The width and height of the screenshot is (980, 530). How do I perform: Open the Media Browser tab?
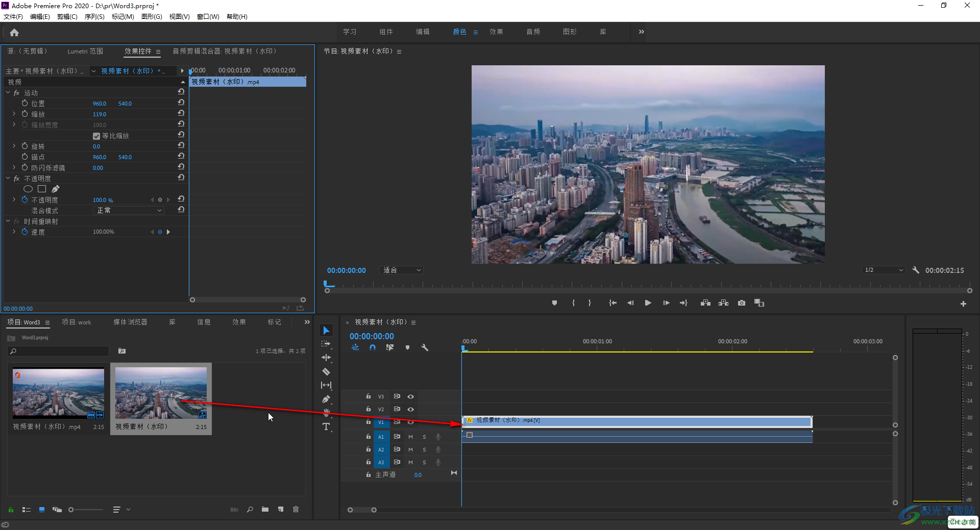click(x=130, y=322)
